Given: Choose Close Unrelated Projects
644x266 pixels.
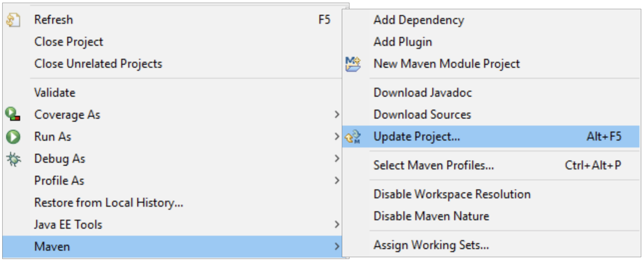Looking at the screenshot, I should pos(98,64).
